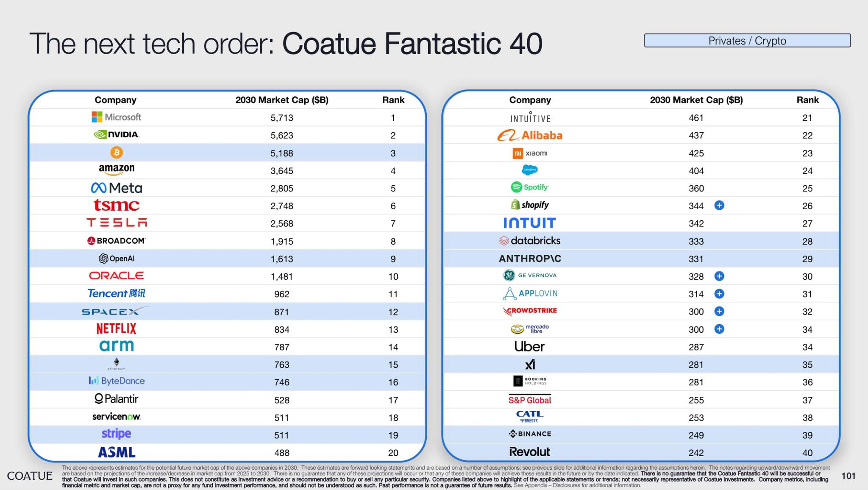Click the Salesforce cloud logo
The width and height of the screenshot is (868, 490).
[530, 170]
